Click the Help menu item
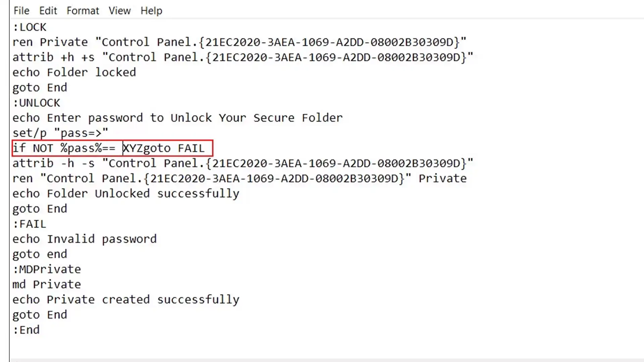The image size is (644, 362). pos(151,11)
